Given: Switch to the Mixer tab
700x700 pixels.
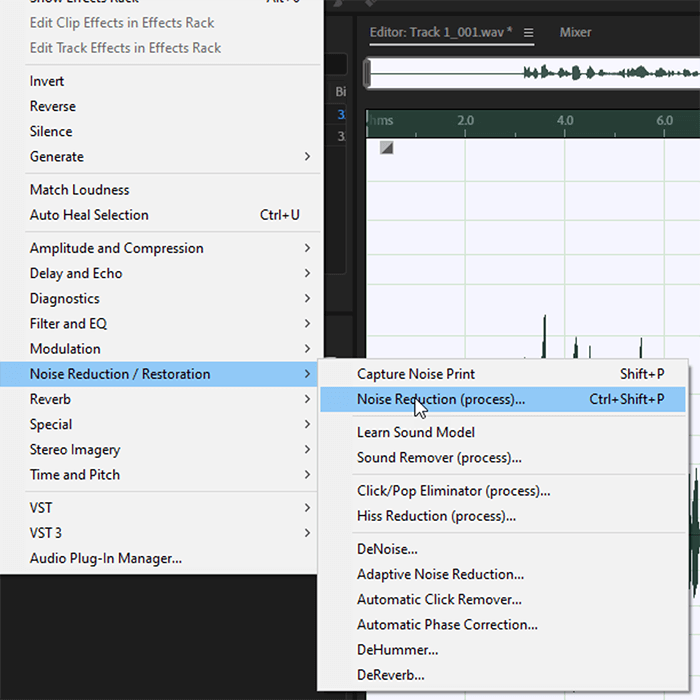Looking at the screenshot, I should click(x=575, y=33).
